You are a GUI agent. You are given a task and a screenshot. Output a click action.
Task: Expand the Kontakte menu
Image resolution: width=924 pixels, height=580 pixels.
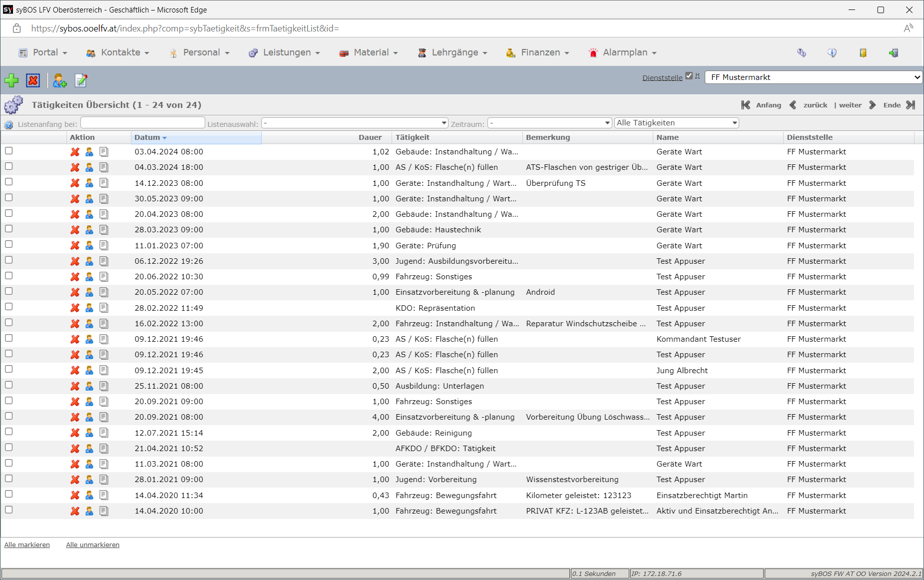pos(118,52)
